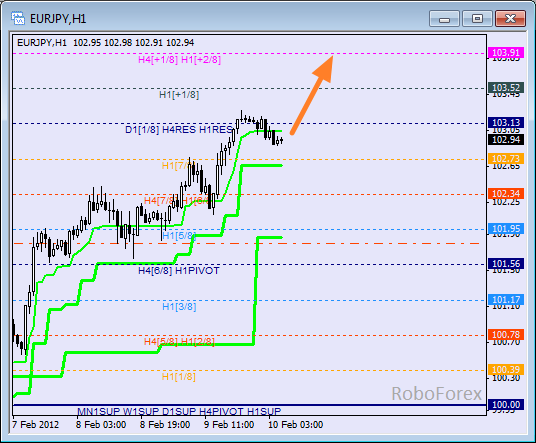Minimize the EURJPY,H1 chart window
The width and height of the screenshot is (536, 443).
444,19
